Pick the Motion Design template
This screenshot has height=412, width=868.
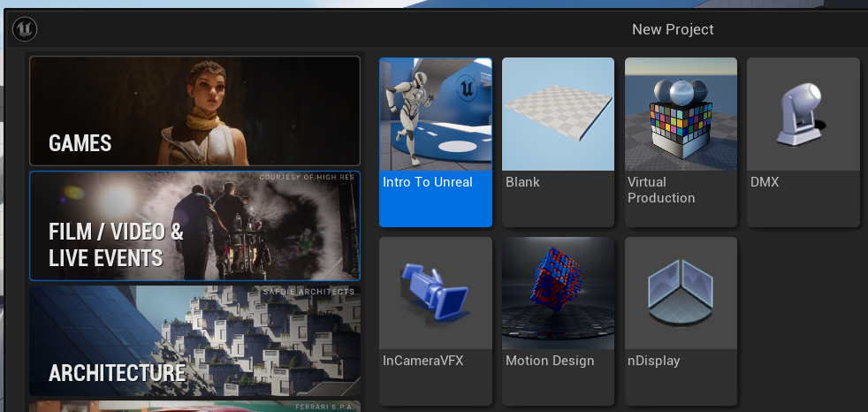[558, 321]
